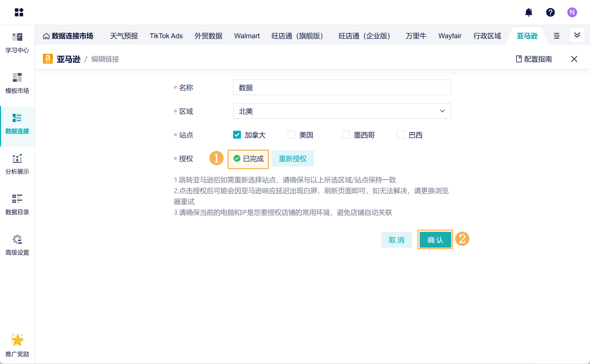
Task: Tick the 加拿大 site checkbox
Action: 237,135
